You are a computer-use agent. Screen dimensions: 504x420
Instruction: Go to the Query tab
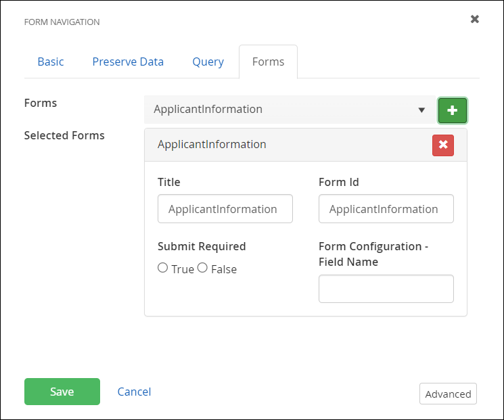click(208, 62)
